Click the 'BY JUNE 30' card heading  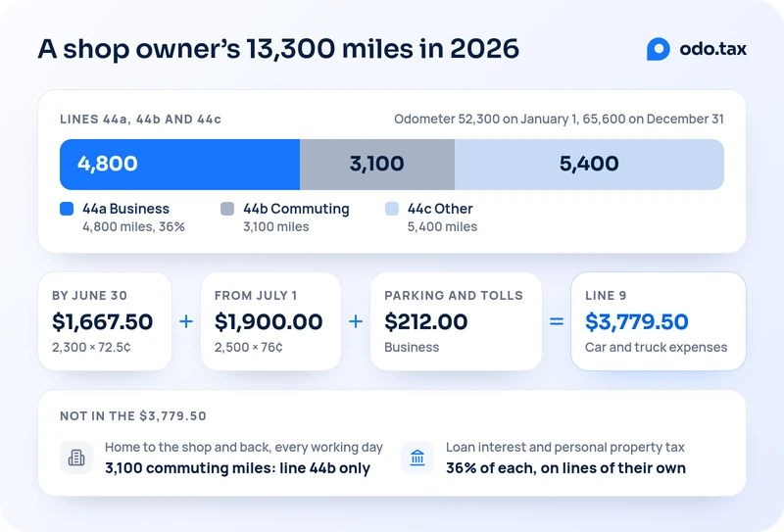(89, 296)
